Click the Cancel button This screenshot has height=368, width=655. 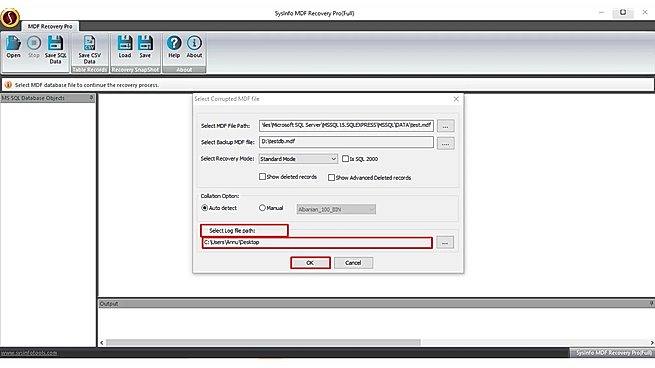tap(353, 263)
